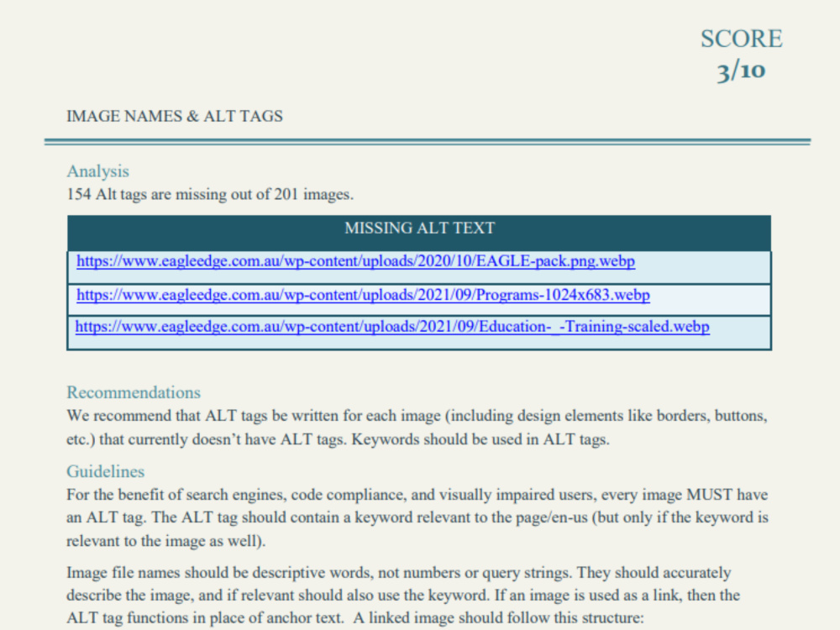Viewport: 840px width, 630px height.
Task: Click the IMAGE NAMES & ALT TAGS heading
Action: coord(175,116)
